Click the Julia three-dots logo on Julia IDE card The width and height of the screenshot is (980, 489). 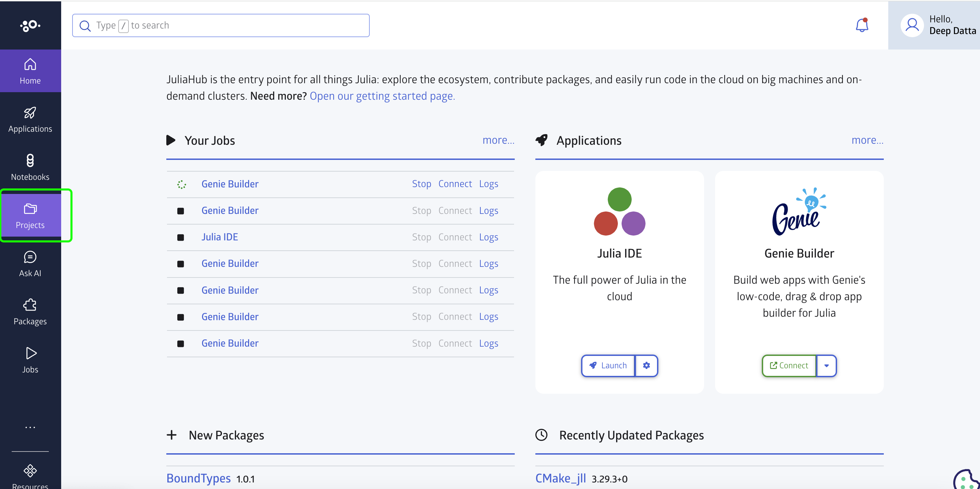pos(619,211)
